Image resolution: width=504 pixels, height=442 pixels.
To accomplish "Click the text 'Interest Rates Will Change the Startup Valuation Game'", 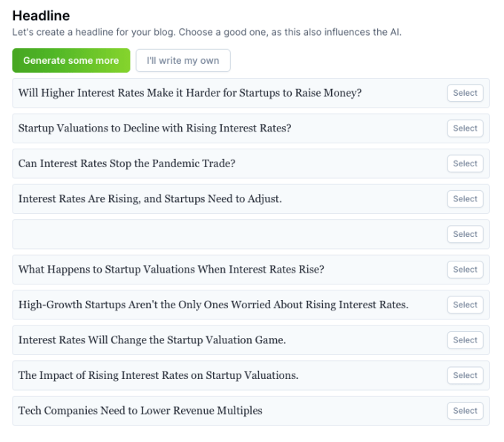I will [x=152, y=340].
